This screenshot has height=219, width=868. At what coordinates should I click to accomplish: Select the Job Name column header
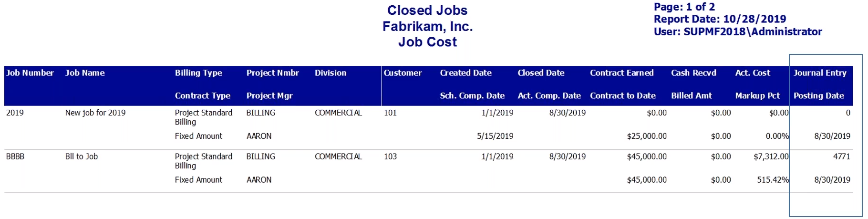pyautogui.click(x=85, y=73)
